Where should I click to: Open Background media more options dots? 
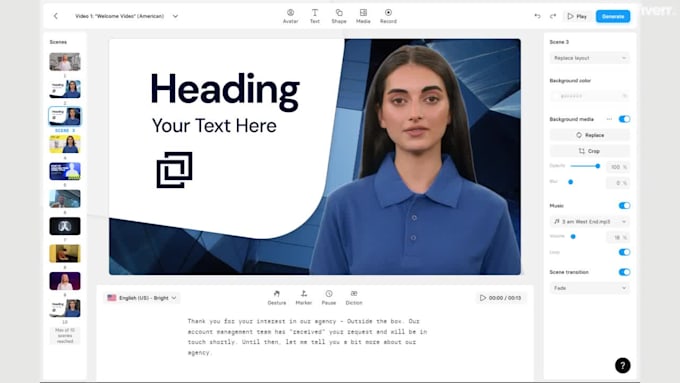[609, 119]
